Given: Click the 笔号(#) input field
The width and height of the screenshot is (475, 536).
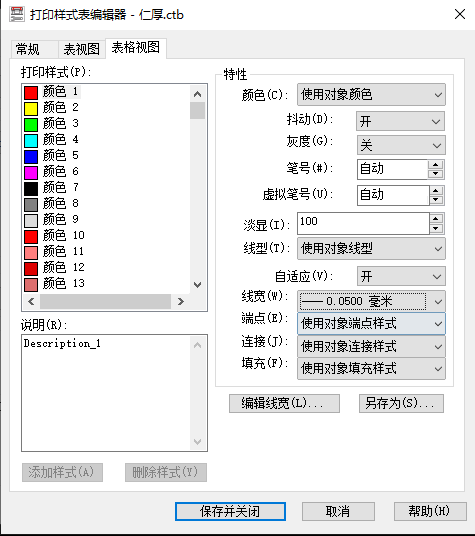Looking at the screenshot, I should click(393, 169).
